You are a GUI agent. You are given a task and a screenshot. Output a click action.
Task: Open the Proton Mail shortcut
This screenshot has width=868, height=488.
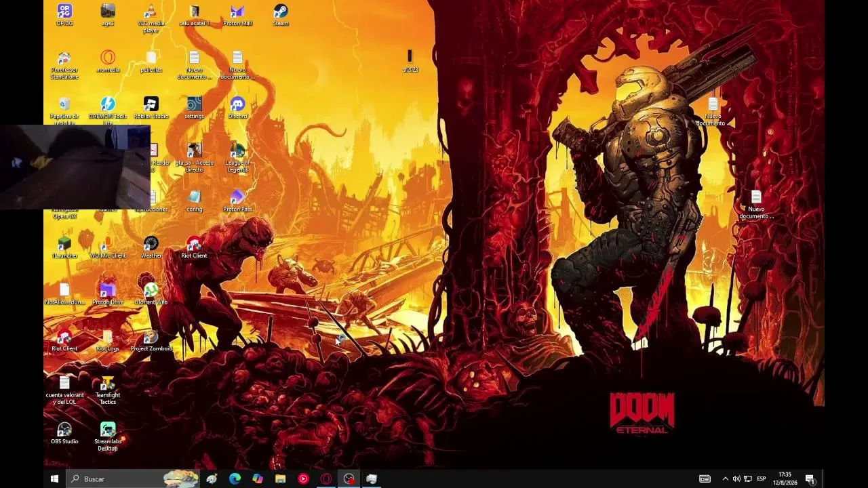[x=237, y=15]
